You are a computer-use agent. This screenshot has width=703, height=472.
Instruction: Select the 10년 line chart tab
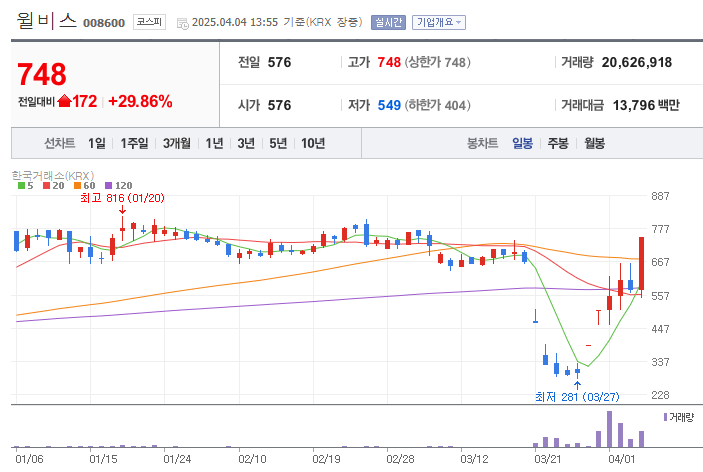tap(313, 143)
